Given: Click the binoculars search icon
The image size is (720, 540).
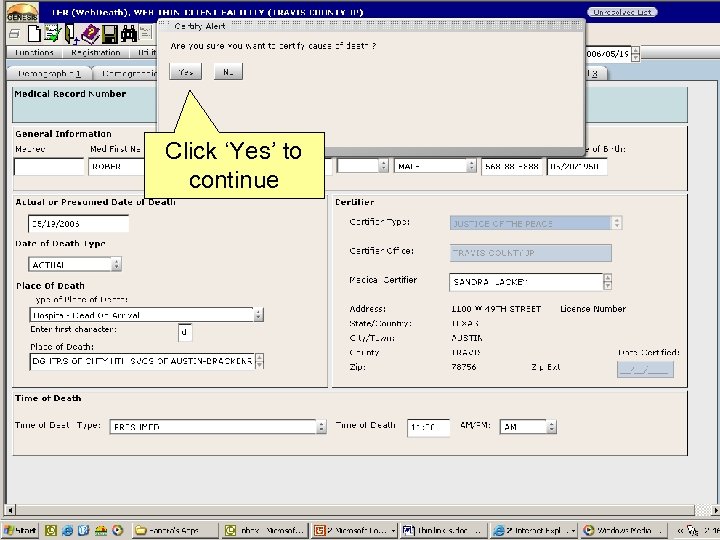Looking at the screenshot, I should pos(129,34).
